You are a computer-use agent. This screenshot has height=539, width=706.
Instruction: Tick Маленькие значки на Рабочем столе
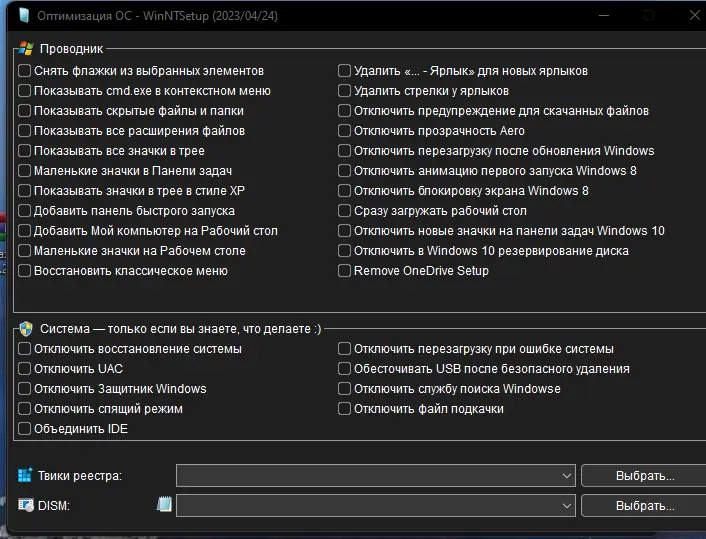(24, 250)
